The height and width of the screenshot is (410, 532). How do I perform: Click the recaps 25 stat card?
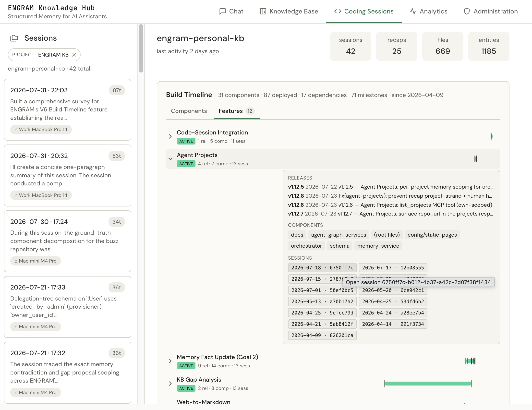click(397, 46)
